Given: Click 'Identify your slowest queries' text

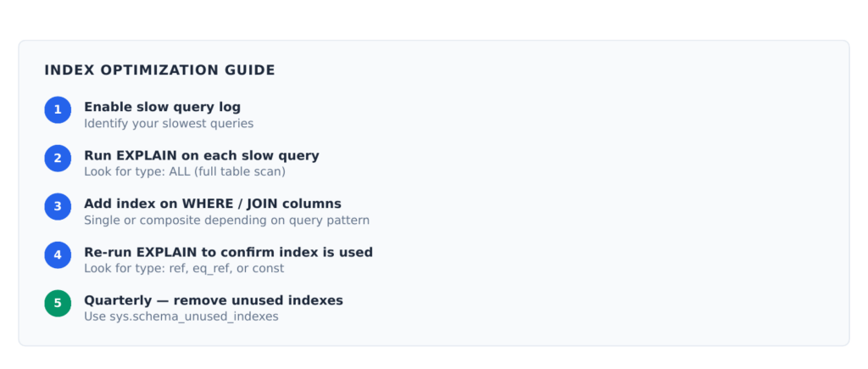Looking at the screenshot, I should 169,124.
